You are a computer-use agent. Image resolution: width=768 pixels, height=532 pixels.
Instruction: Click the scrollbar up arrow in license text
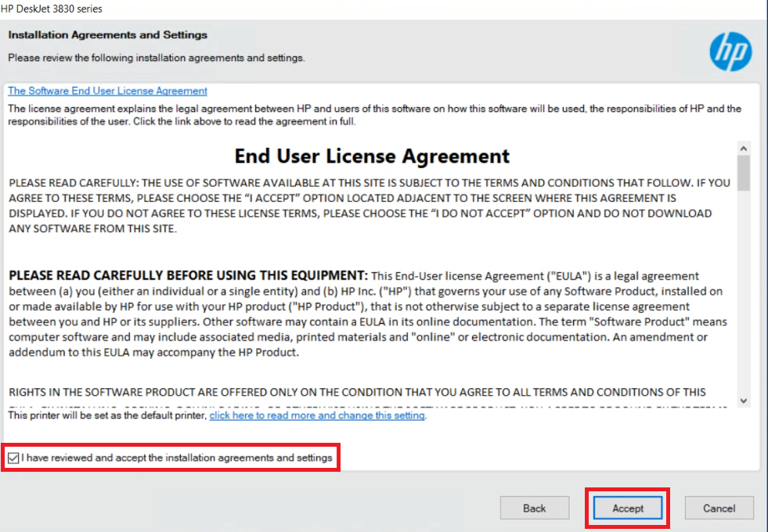coord(744,149)
